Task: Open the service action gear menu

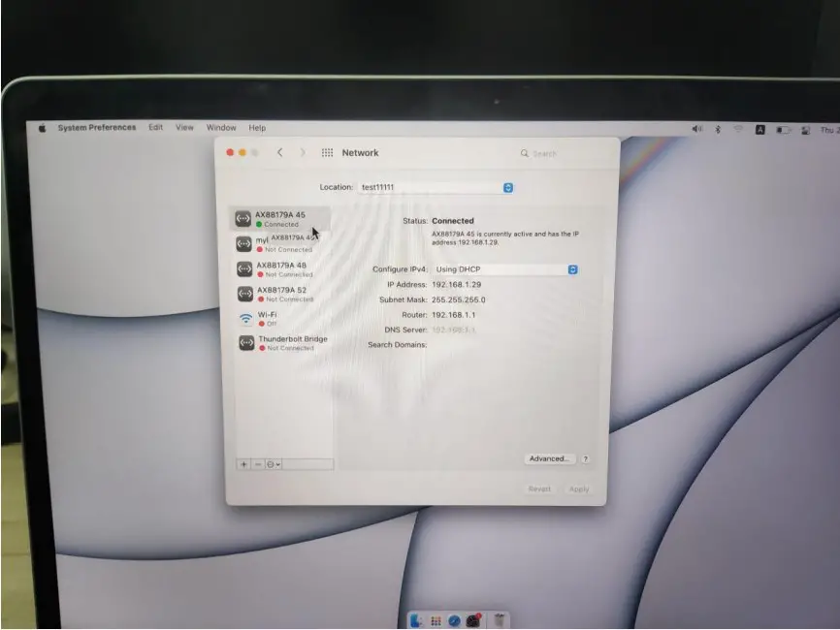Action: coord(273,464)
